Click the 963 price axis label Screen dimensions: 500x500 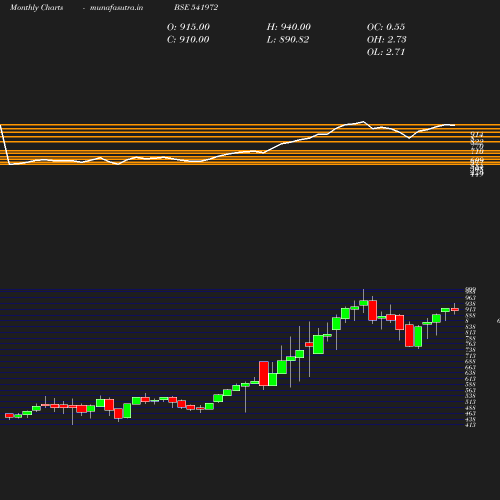pos(470,298)
